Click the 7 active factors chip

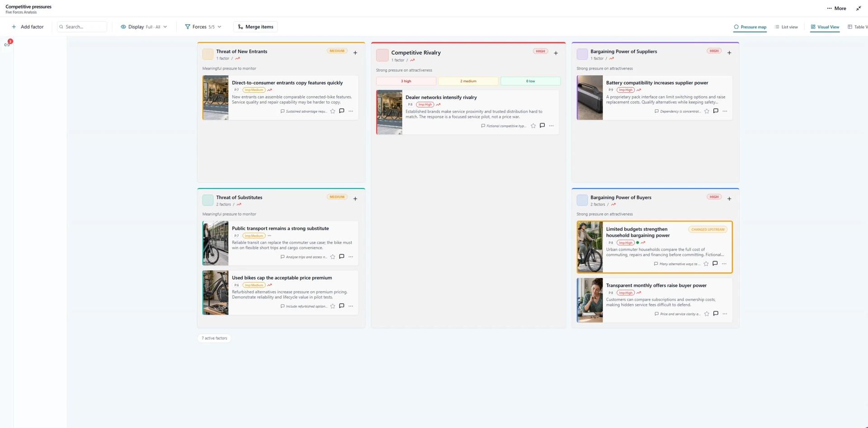click(x=214, y=338)
